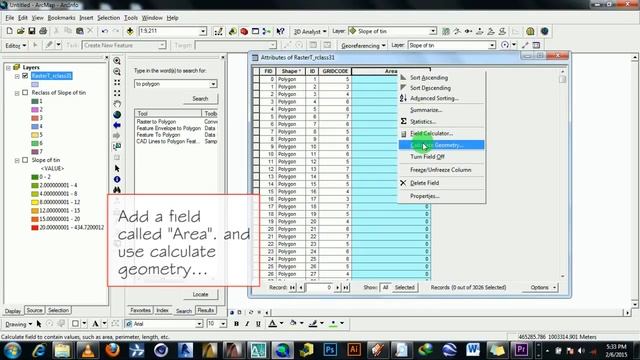Image resolution: width=640 pixels, height=360 pixels.
Task: Expand the search term combo box
Action: click(x=213, y=84)
